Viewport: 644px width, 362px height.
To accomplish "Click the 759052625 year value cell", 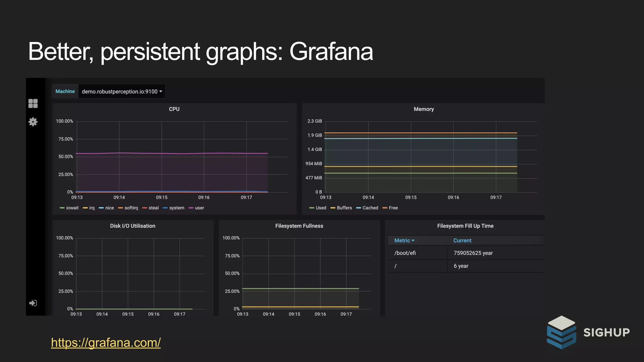I will tap(496, 253).
